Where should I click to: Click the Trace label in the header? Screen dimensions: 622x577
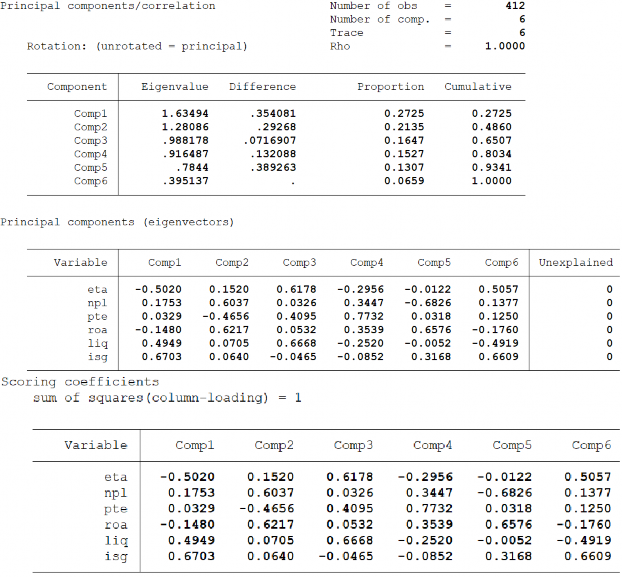(x=346, y=33)
